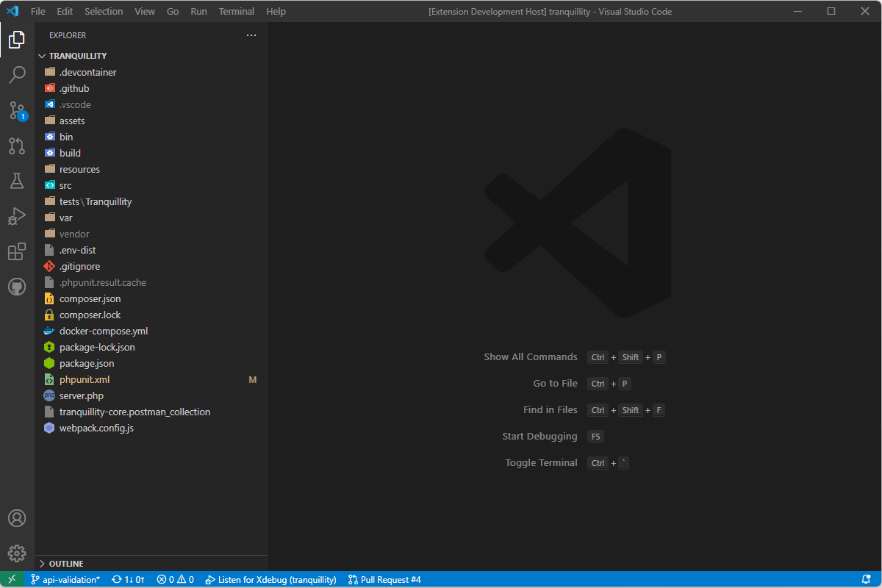Open the GitHub activity bar icon
The height and width of the screenshot is (588, 882).
17,287
